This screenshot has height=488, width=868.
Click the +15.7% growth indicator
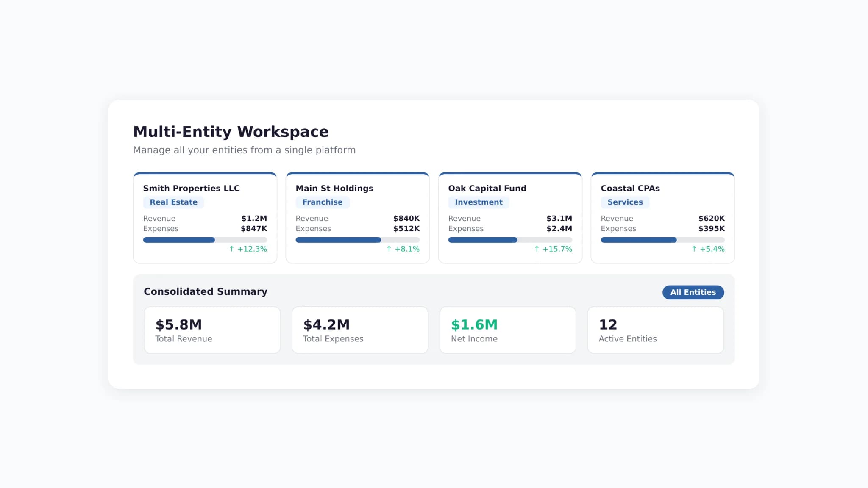[x=553, y=249]
